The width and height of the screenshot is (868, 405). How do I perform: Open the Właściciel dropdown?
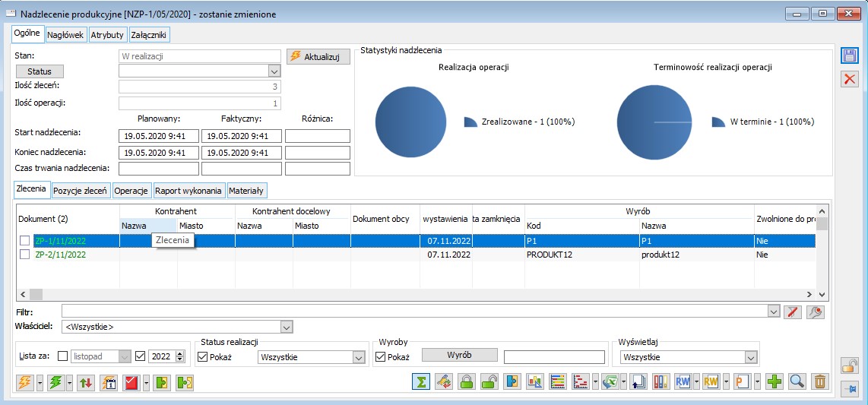(x=286, y=327)
